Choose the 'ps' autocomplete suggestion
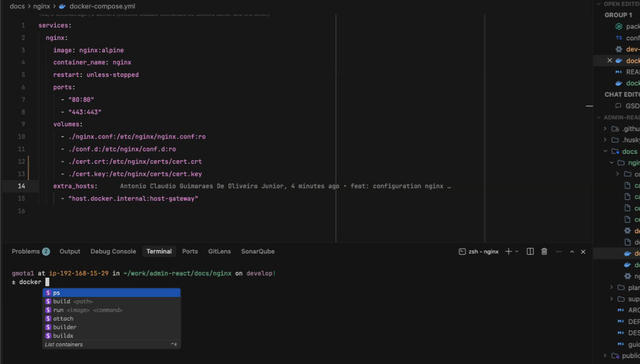The width and height of the screenshot is (640, 364). (57, 293)
